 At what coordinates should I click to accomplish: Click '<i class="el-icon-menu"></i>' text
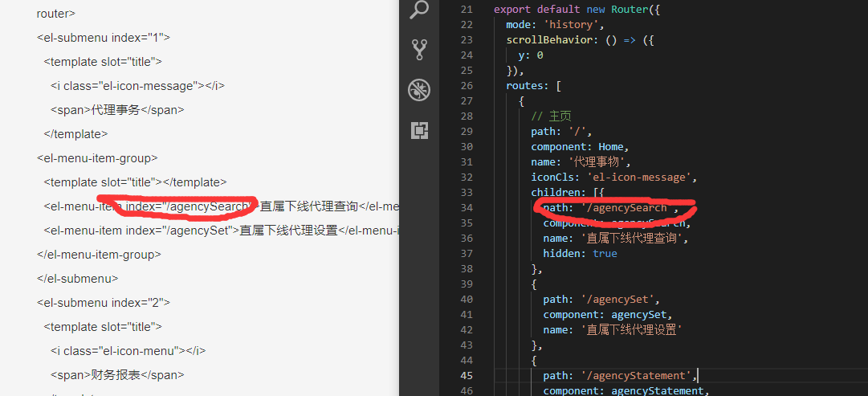128,350
